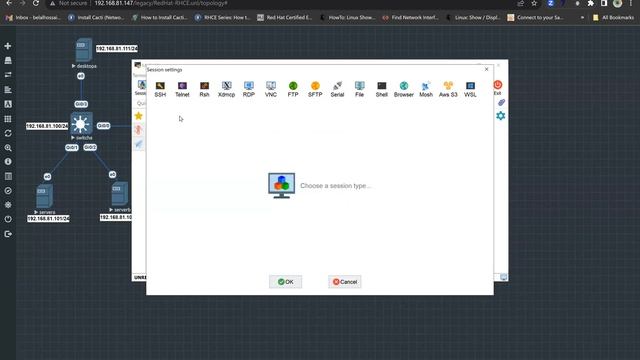Image resolution: width=640 pixels, height=360 pixels.
Task: Open the zoom magnifier sidebar icon
Action: (x=8, y=148)
